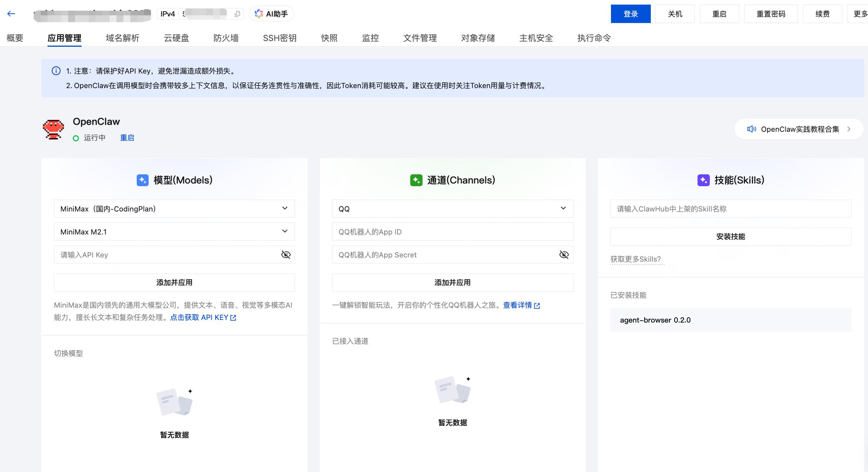This screenshot has width=868, height=472.
Task: Click the 模型(Models) sparkle panel icon
Action: coord(142,180)
